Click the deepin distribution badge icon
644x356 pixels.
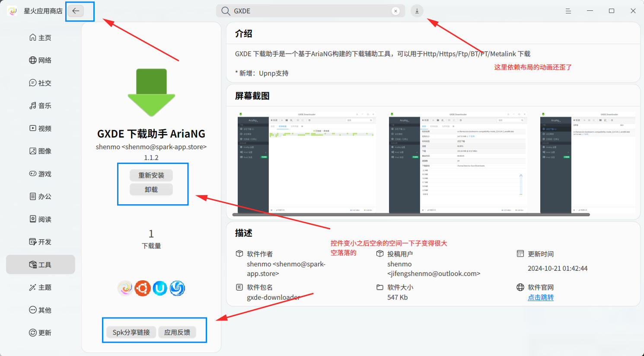click(x=177, y=288)
